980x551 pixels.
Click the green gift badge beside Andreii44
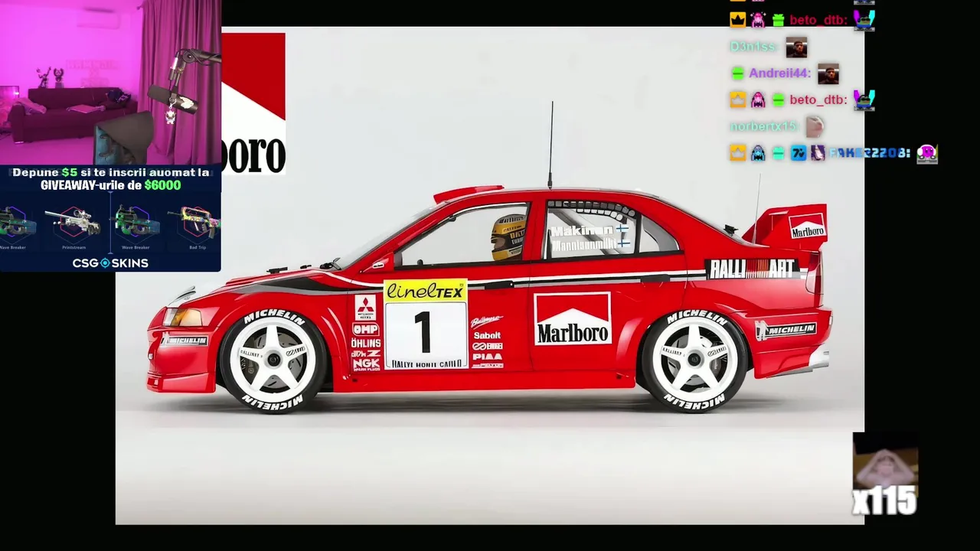[737, 73]
